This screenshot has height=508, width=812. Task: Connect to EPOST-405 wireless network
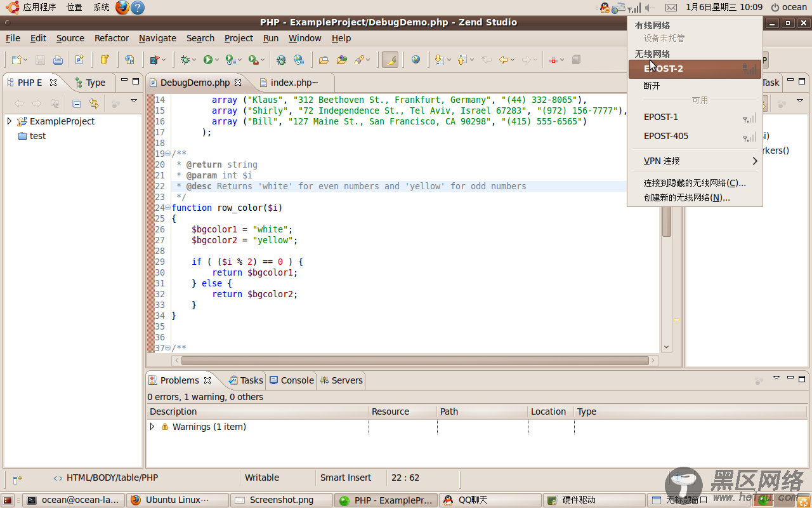[x=695, y=136]
